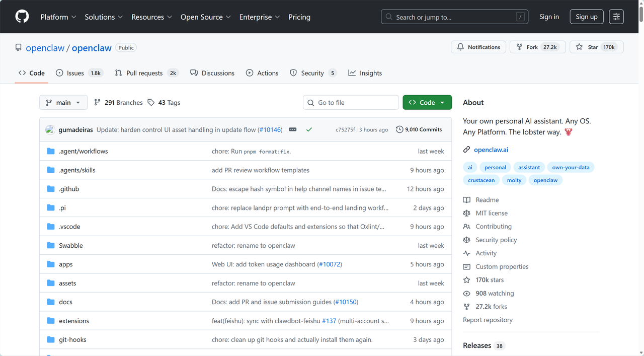Expand commit message with ellipsis button
The height and width of the screenshot is (356, 644).
293,129
